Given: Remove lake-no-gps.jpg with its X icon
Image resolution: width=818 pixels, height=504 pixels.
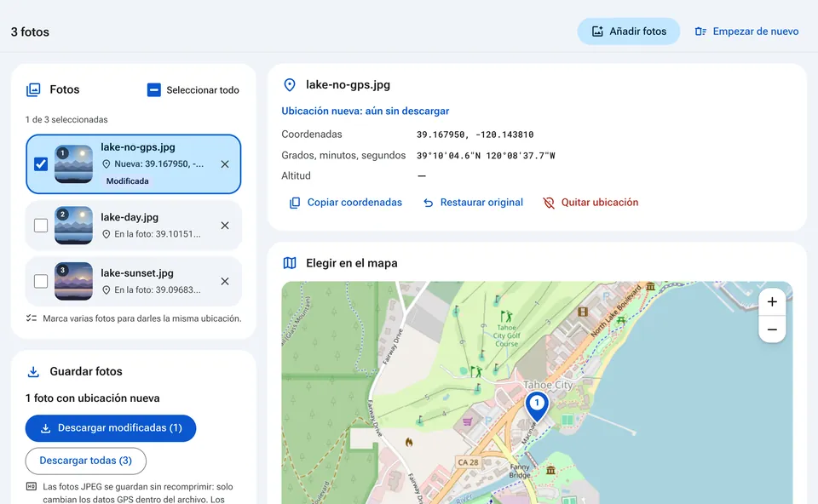Looking at the screenshot, I should 225,164.
